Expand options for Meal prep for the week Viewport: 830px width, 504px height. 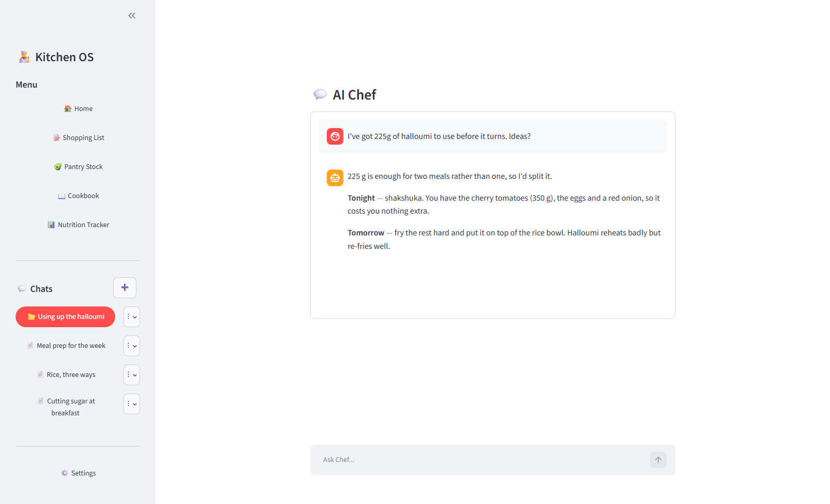(132, 346)
